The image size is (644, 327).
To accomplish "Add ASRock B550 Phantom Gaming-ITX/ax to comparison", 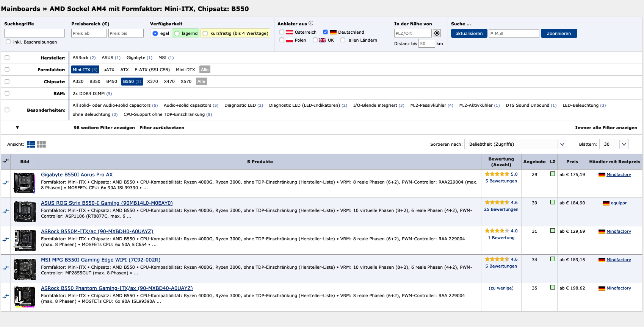I will pos(6,296).
